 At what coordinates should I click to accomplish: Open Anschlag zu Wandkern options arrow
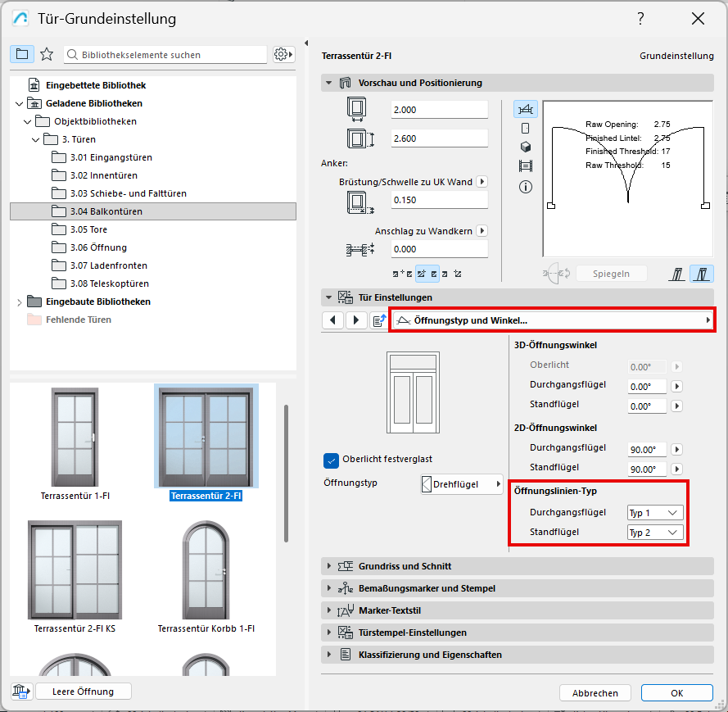pos(482,231)
